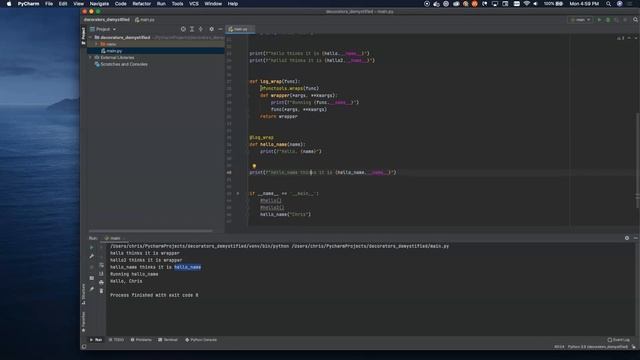Open the Terminal tool window

(168, 340)
